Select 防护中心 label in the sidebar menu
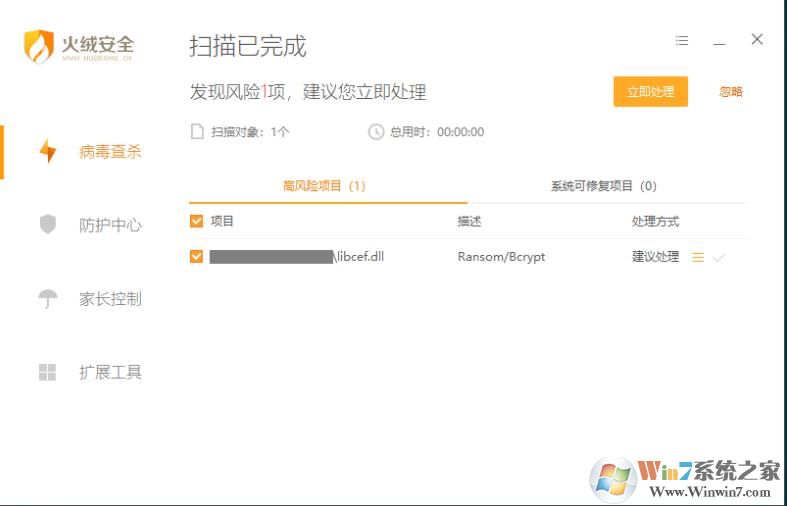Viewport: 787px width, 506px height. (110, 225)
